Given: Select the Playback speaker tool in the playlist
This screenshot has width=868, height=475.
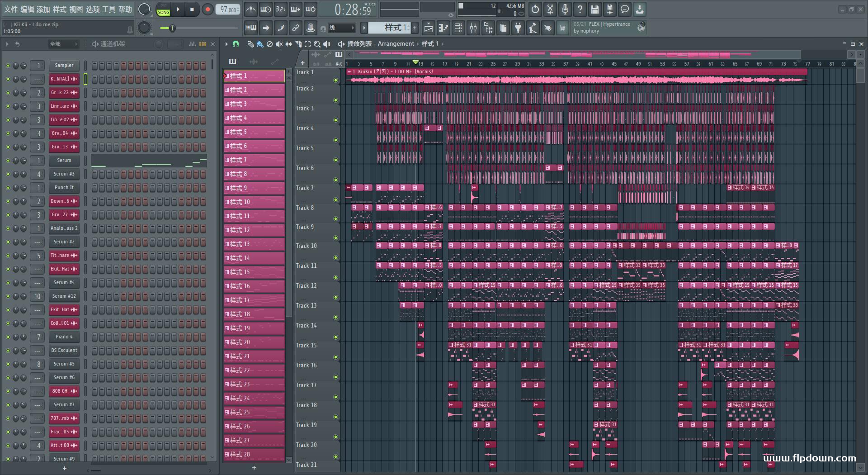Looking at the screenshot, I should point(326,44).
